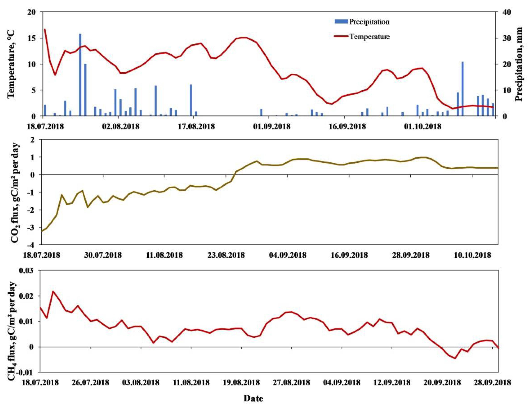
Task: Click the 23.08.2018 label on the CO2 chart
Action: (226, 255)
